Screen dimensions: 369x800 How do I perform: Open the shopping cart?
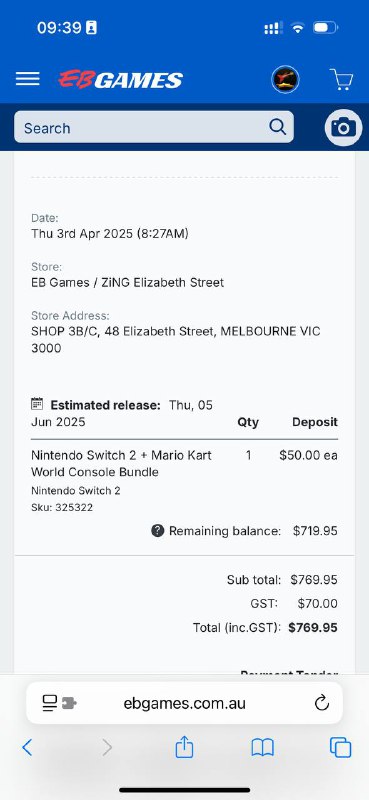tap(341, 80)
